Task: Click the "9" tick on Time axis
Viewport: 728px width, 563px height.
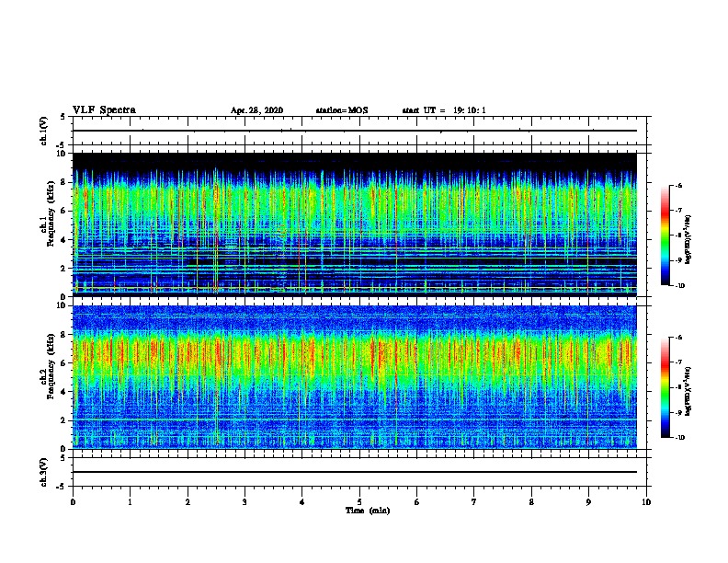Action: pyautogui.click(x=588, y=502)
